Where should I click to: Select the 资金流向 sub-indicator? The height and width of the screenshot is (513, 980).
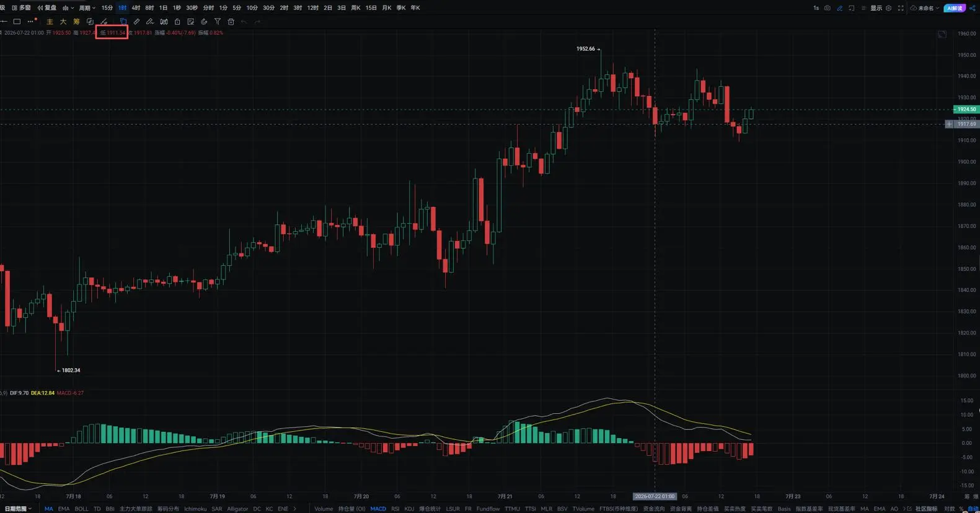[x=653, y=509]
